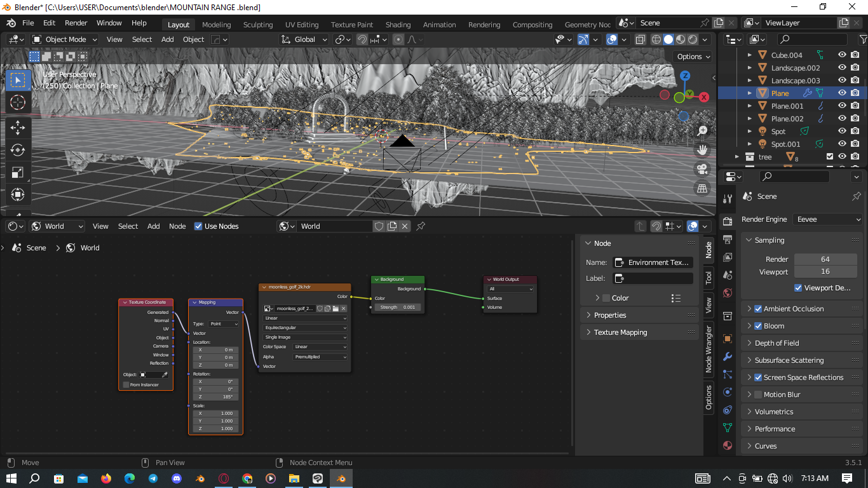Click the Window output socket on Texture Coordinate
This screenshot has width=868, height=488.
point(173,355)
